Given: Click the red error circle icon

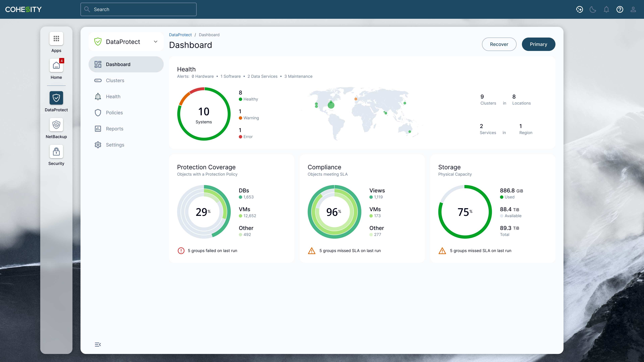Looking at the screenshot, I should (181, 251).
